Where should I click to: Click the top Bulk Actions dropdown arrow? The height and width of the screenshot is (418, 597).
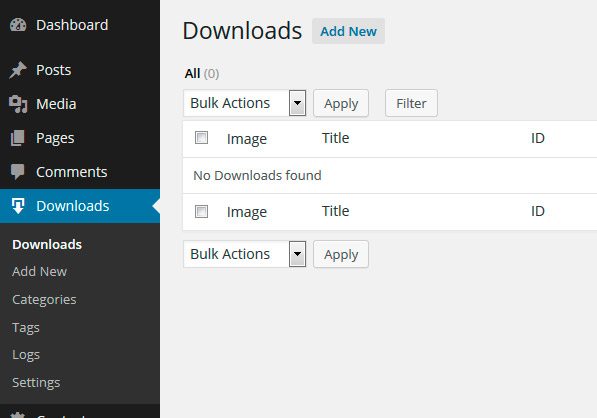point(297,103)
